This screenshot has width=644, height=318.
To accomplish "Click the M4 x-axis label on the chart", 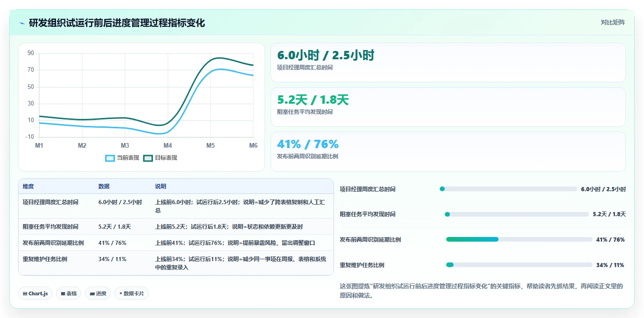I will tap(168, 145).
